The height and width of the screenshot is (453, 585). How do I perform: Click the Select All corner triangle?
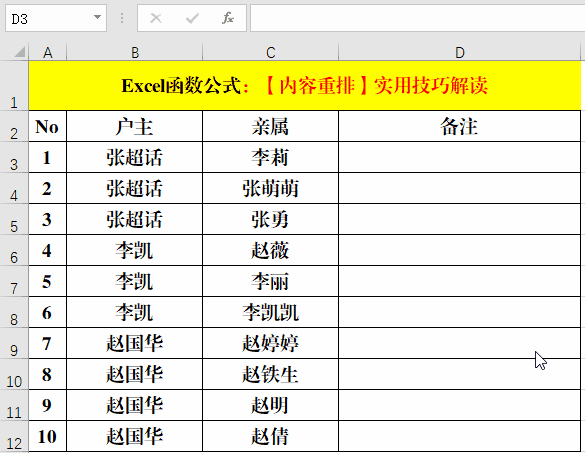point(20,52)
